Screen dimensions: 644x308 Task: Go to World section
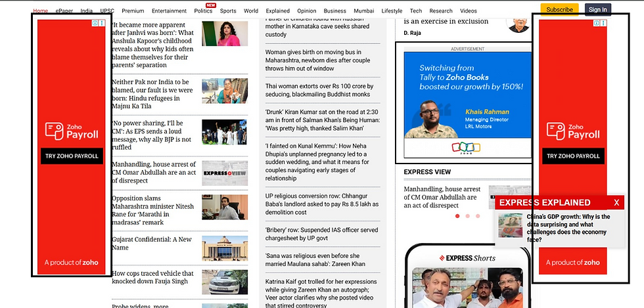click(x=251, y=11)
